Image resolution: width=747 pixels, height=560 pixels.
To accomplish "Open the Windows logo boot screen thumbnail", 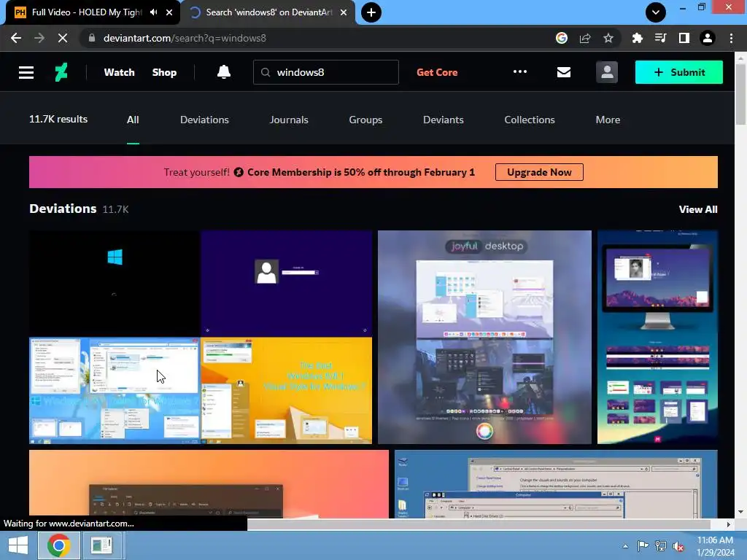I will point(115,284).
